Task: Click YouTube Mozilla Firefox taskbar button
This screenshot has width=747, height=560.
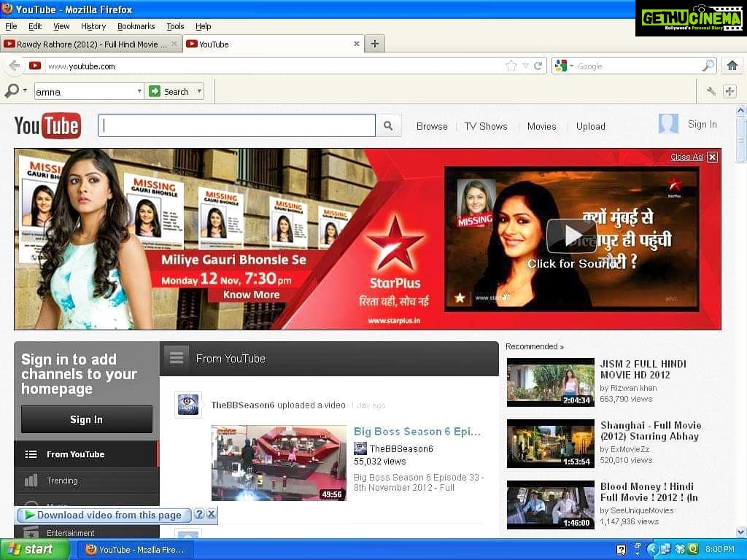Action: point(136,550)
